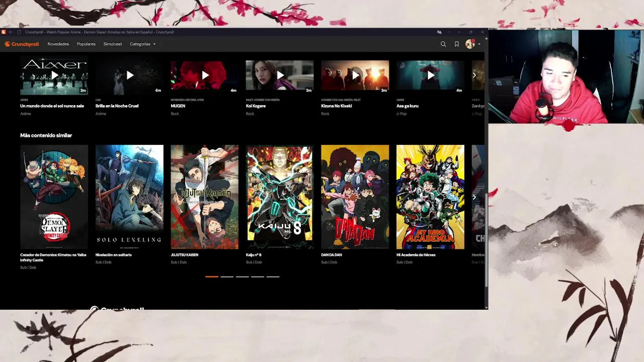Click the translate icon in title bar
Screen dimensions: 644x362
tap(439, 32)
